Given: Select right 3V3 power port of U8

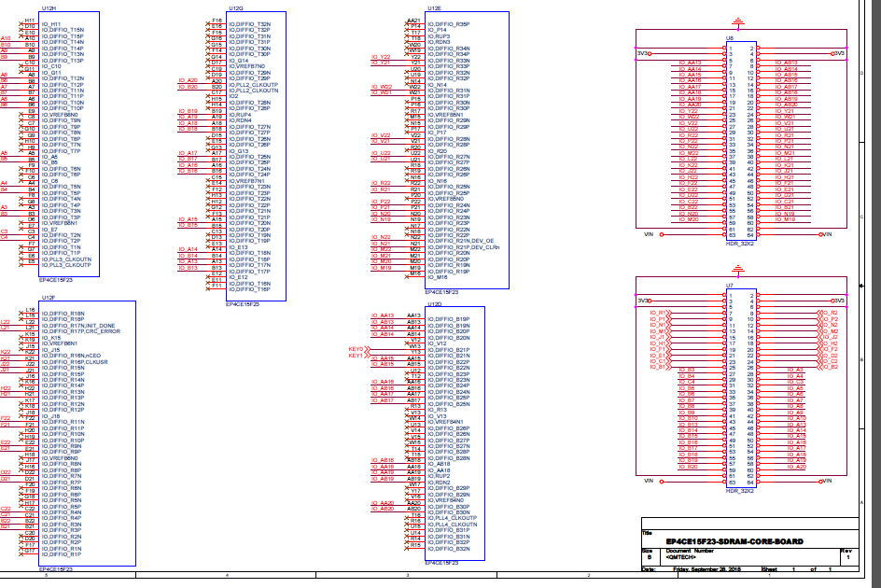Looking at the screenshot, I should coord(838,53).
